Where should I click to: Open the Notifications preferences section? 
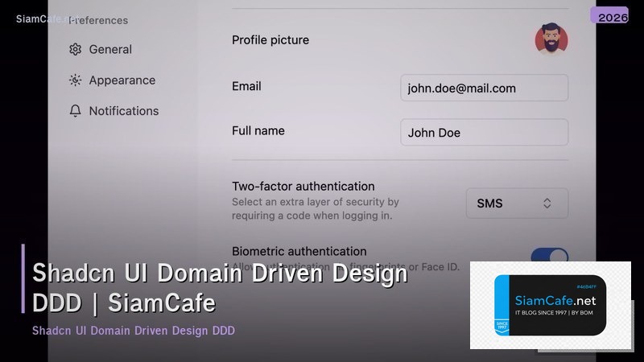114,111
